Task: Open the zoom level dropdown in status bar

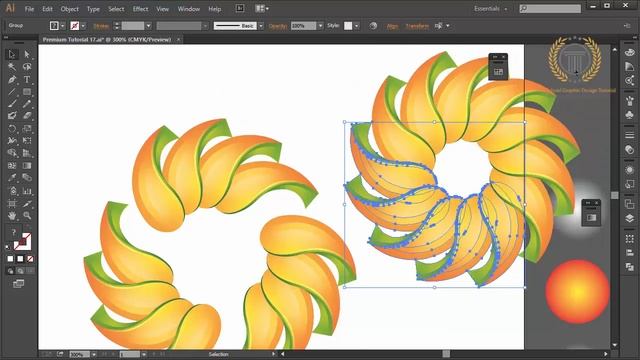Action: [94, 354]
